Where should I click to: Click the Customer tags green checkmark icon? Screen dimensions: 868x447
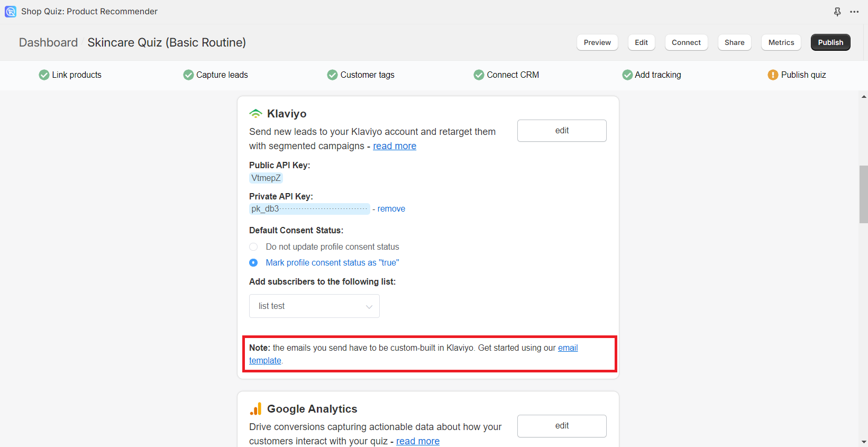pyautogui.click(x=332, y=75)
